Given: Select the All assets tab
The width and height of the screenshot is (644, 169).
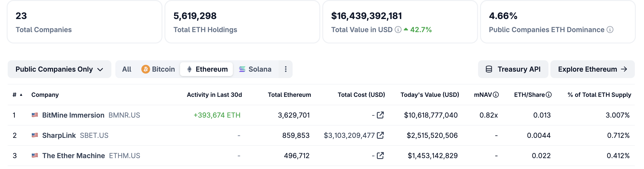Looking at the screenshot, I should click(x=126, y=69).
